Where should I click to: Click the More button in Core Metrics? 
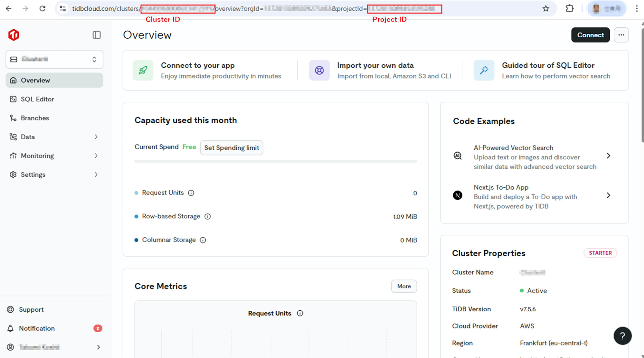[x=404, y=286]
